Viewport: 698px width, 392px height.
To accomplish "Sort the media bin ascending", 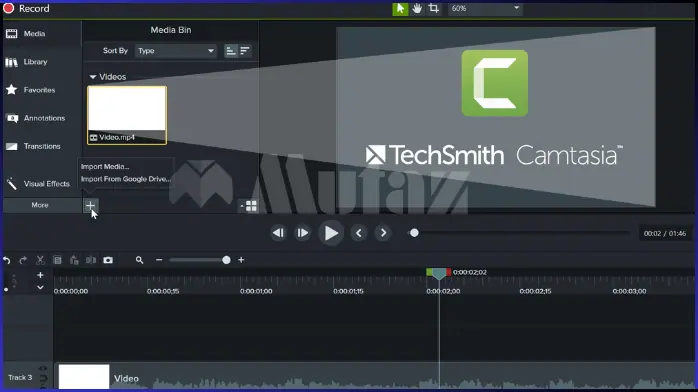I will [x=230, y=51].
